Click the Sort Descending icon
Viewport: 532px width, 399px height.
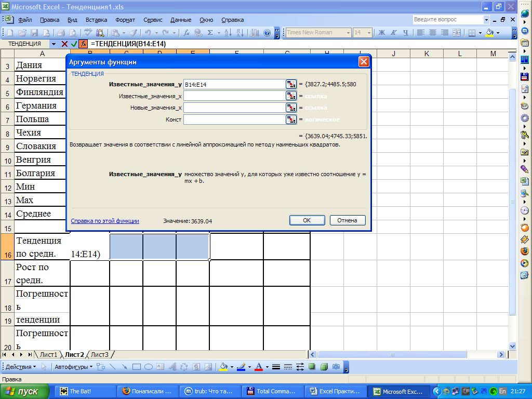pos(240,33)
